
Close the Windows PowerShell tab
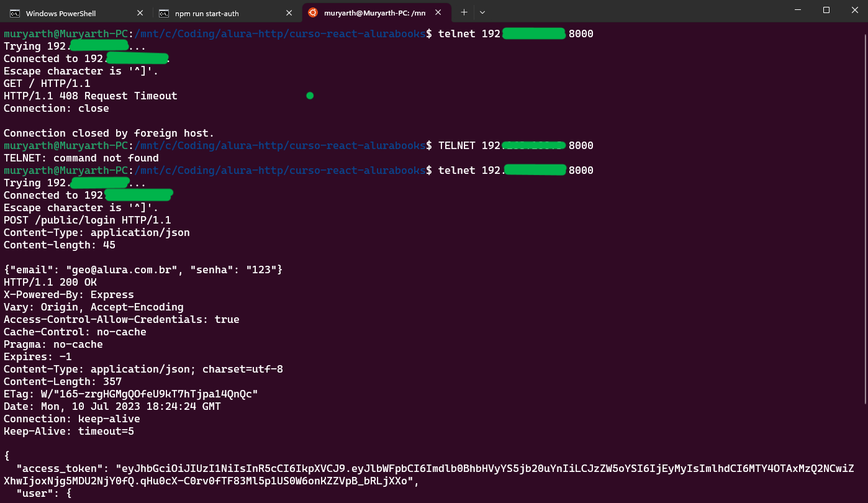pyautogui.click(x=140, y=13)
